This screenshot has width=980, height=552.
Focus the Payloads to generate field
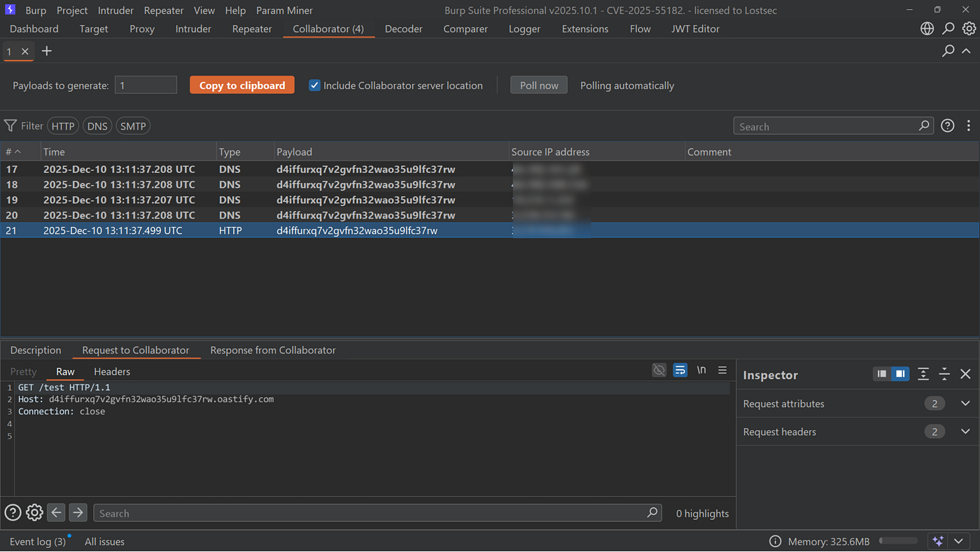pos(146,85)
